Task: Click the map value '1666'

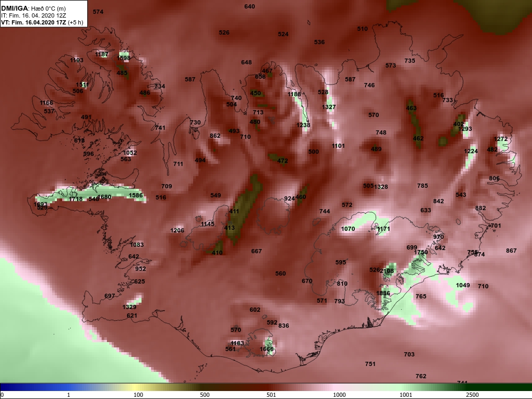Action: [267, 349]
